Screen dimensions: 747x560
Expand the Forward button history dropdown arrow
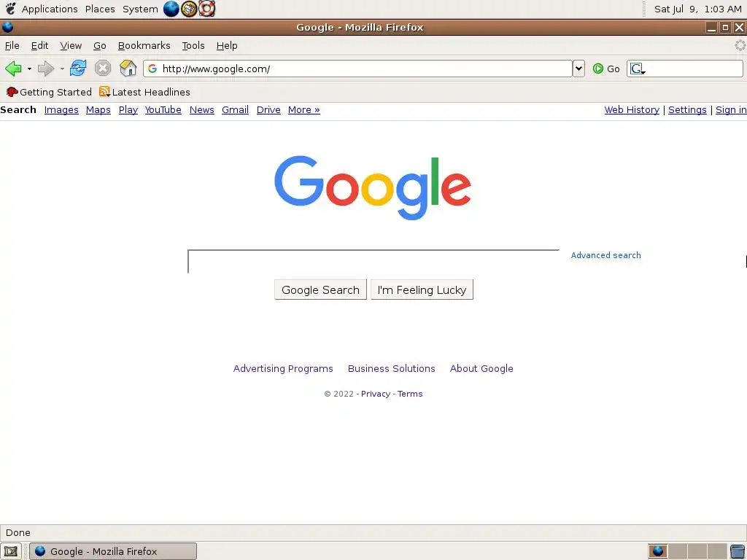tap(62, 69)
